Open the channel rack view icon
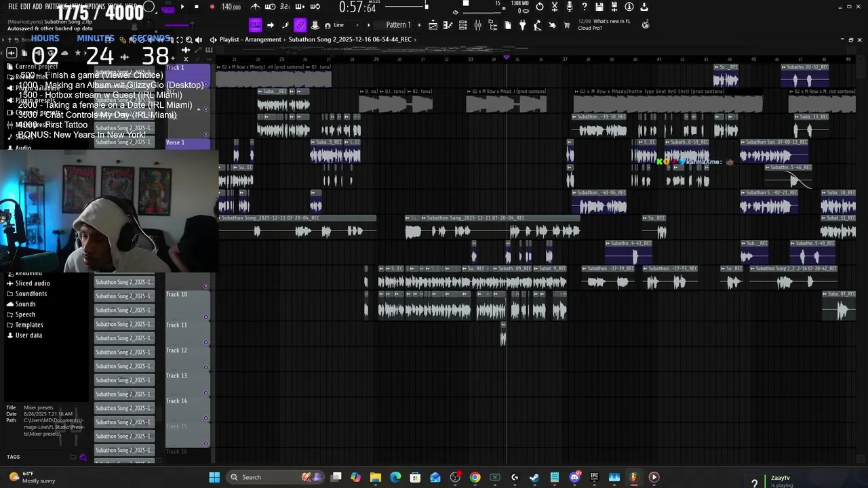The image size is (868, 488). click(462, 25)
